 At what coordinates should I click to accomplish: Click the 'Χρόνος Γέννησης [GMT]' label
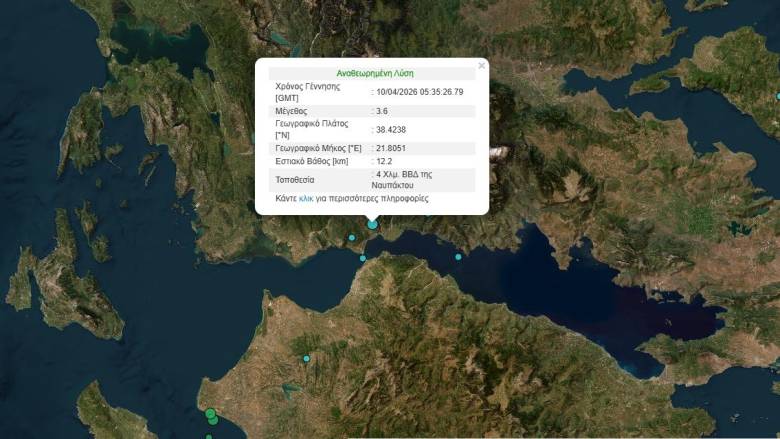tap(307, 92)
